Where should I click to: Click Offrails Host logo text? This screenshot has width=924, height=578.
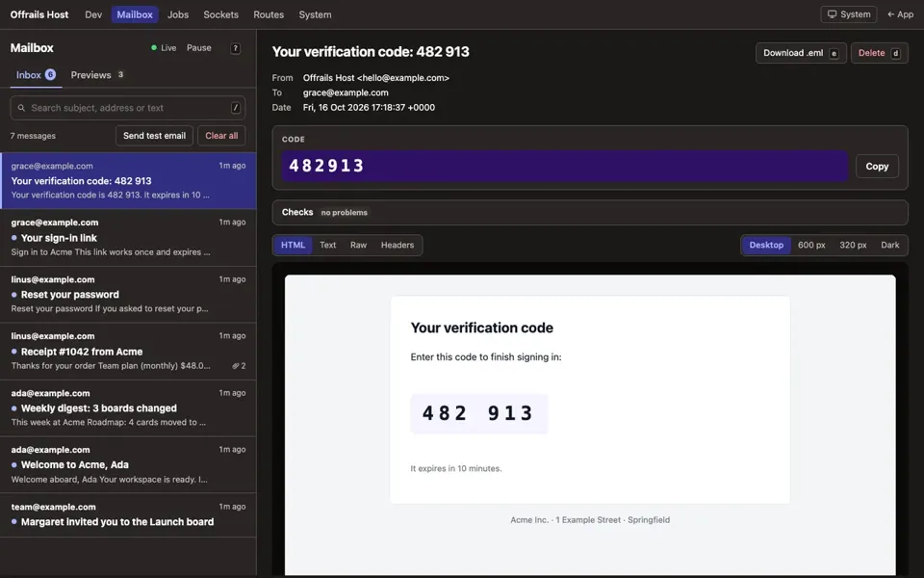39,14
